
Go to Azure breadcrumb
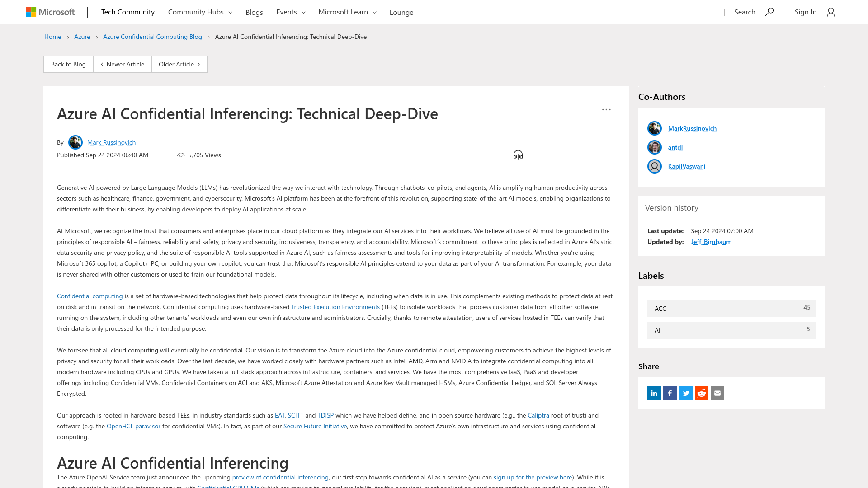[x=82, y=37]
